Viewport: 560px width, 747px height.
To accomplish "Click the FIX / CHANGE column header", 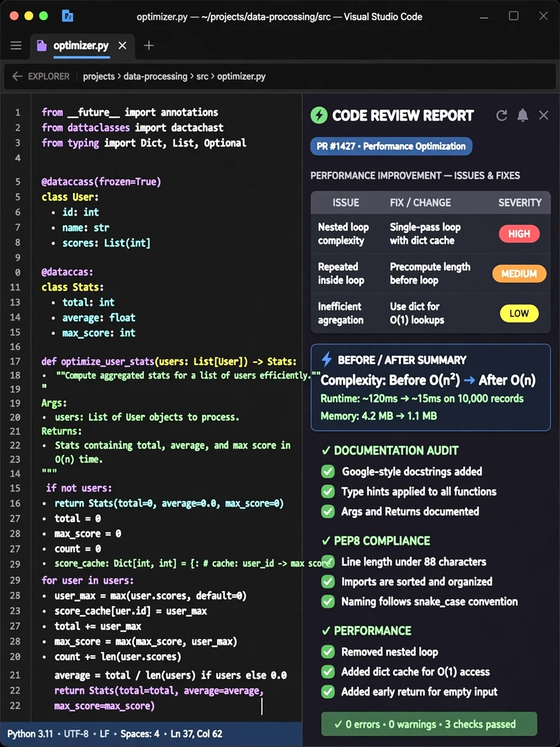I will coord(420,202).
